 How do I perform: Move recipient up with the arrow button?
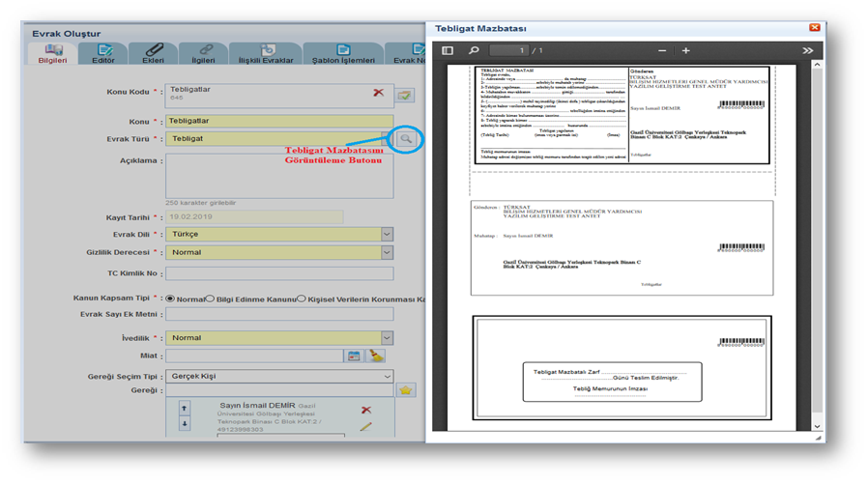click(185, 409)
